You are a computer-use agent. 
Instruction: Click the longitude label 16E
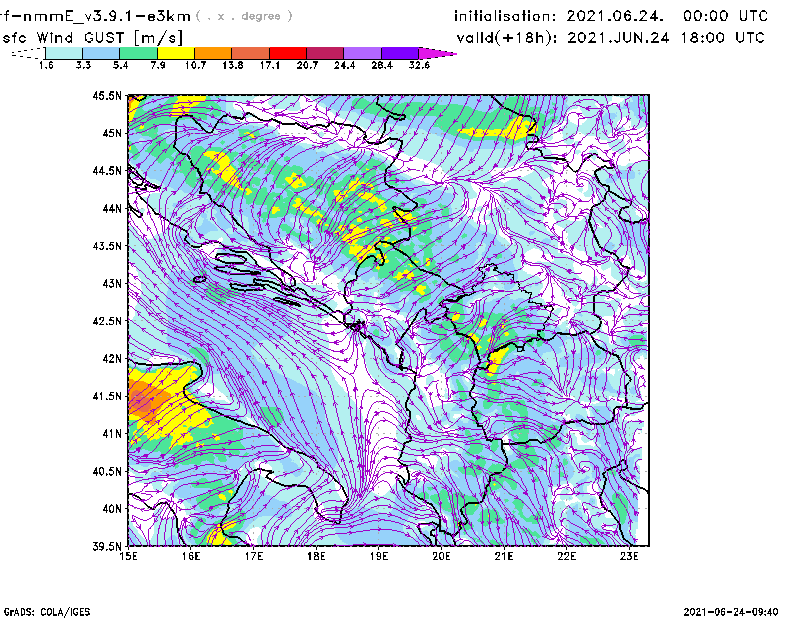click(x=191, y=556)
